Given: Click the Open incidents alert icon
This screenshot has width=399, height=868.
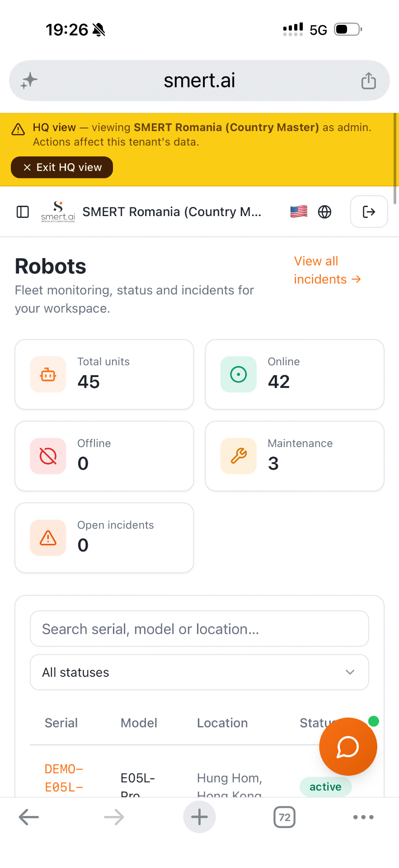Looking at the screenshot, I should pyautogui.click(x=48, y=538).
